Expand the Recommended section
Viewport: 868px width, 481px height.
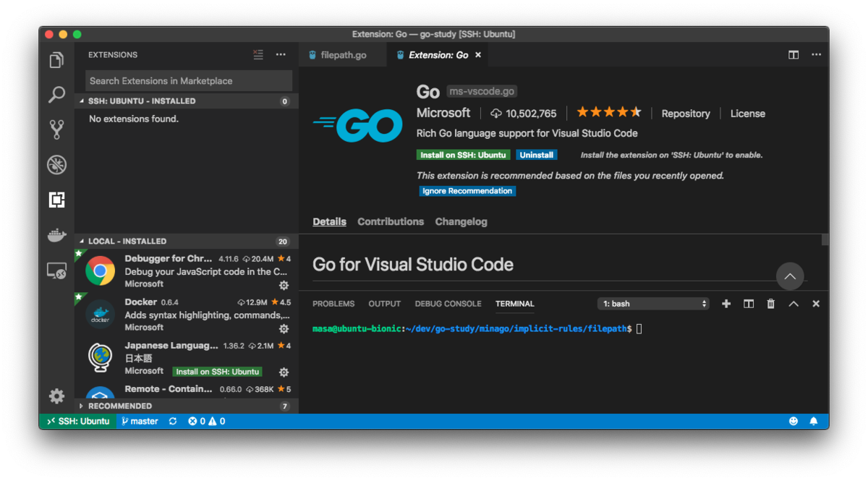click(186, 406)
